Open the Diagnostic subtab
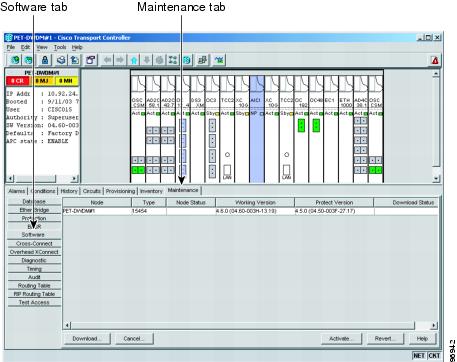The width and height of the screenshot is (457, 362). [x=34, y=260]
